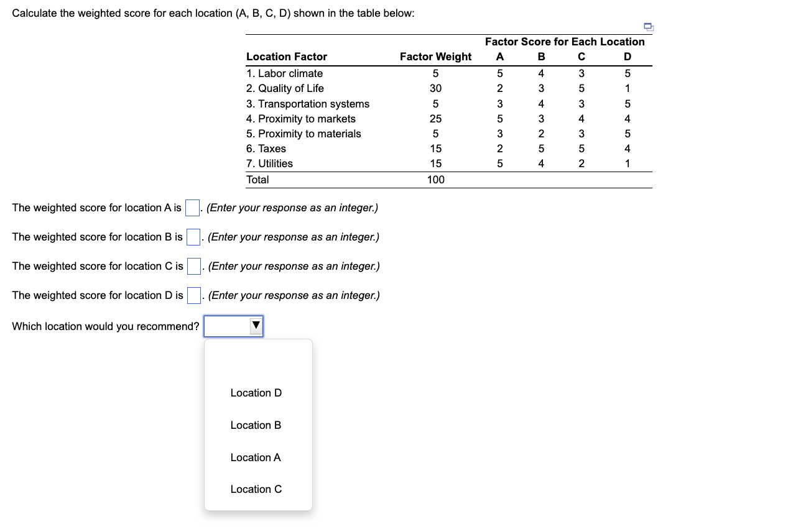This screenshot has width=806, height=532.
Task: Click the Factor Weight column header
Action: click(436, 57)
